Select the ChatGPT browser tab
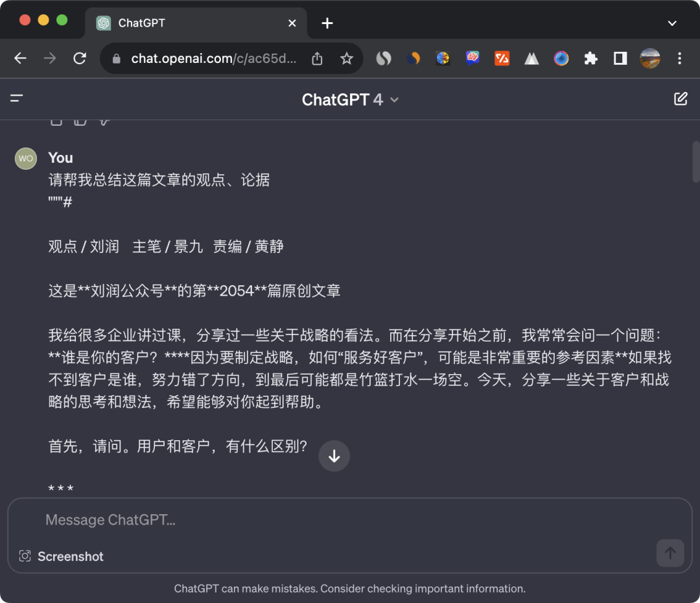The width and height of the screenshot is (700, 603). (x=196, y=23)
